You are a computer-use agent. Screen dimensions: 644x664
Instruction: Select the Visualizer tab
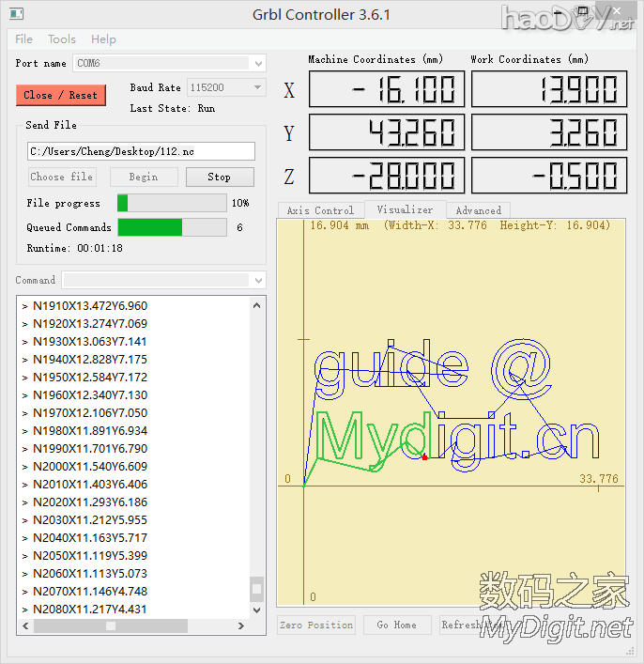pyautogui.click(x=405, y=210)
